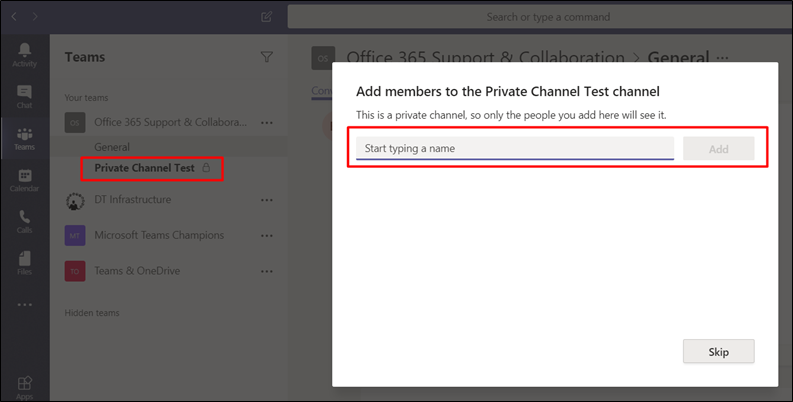Open the DT Infrastructure team

point(133,199)
